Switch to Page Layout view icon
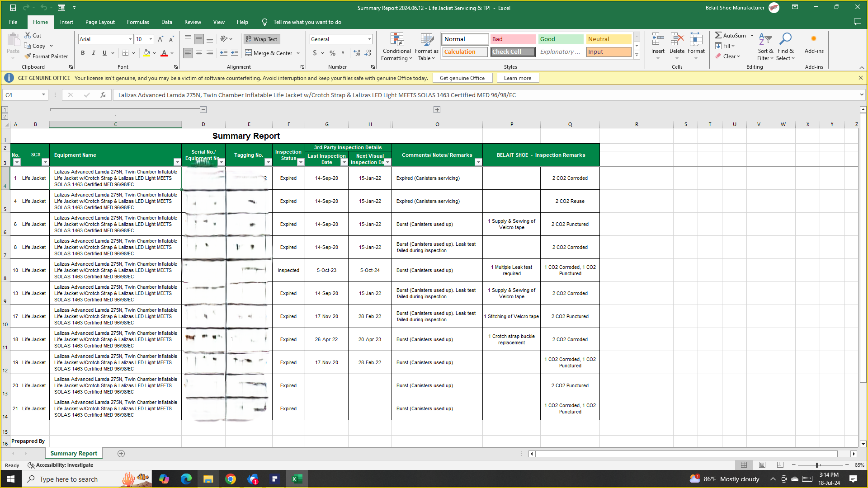Screen dimensions: 868x488 point(762,465)
